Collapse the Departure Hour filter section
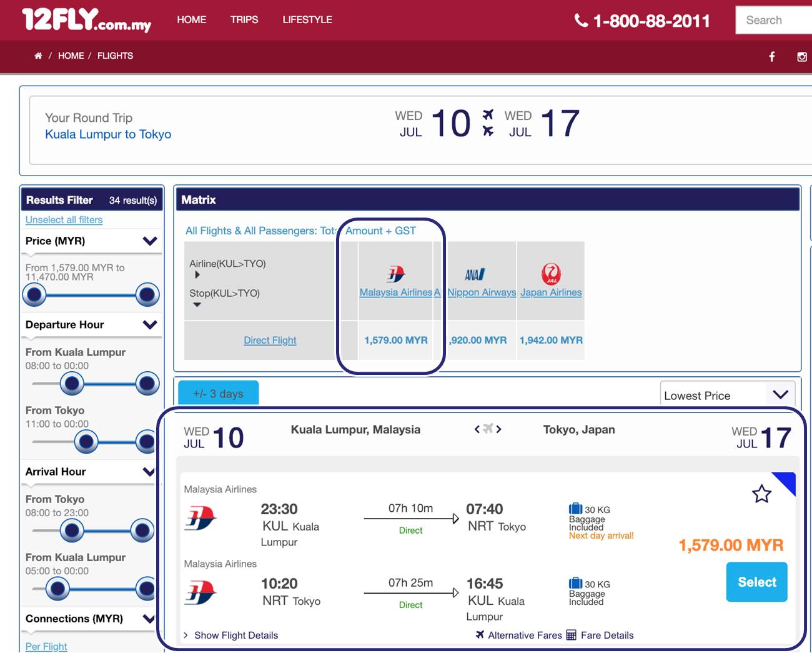Image resolution: width=812 pixels, height=653 pixels. click(150, 325)
